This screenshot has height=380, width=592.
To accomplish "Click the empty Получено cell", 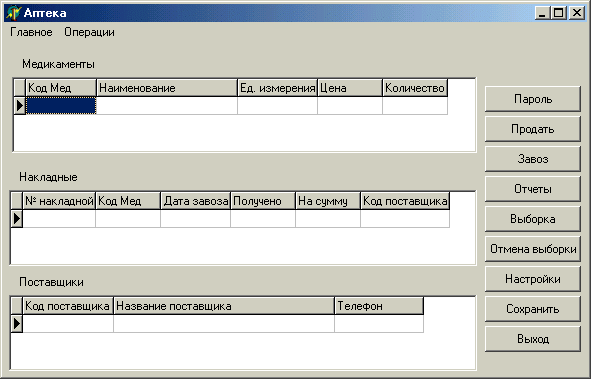I will (263, 219).
